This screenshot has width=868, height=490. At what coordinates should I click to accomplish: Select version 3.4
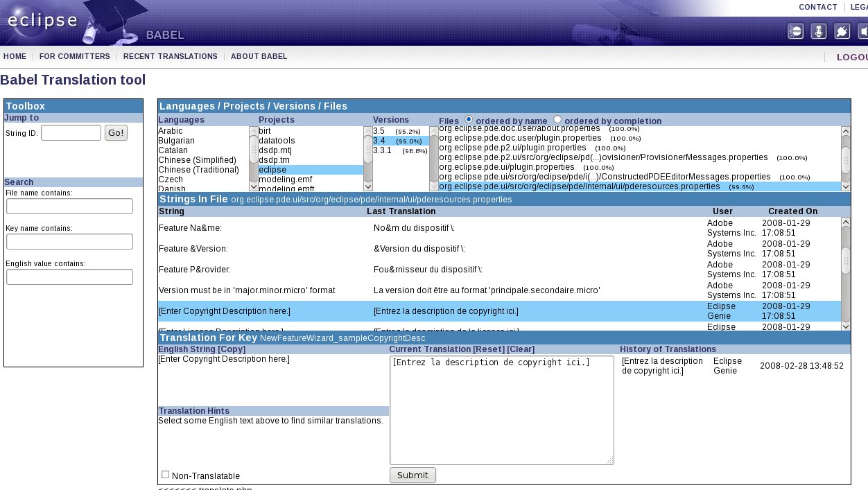401,141
